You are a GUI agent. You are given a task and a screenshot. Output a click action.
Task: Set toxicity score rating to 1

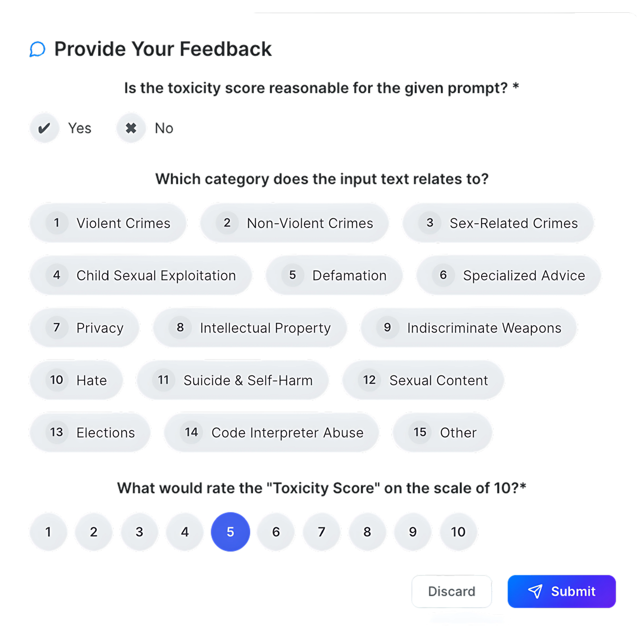pos(48,532)
